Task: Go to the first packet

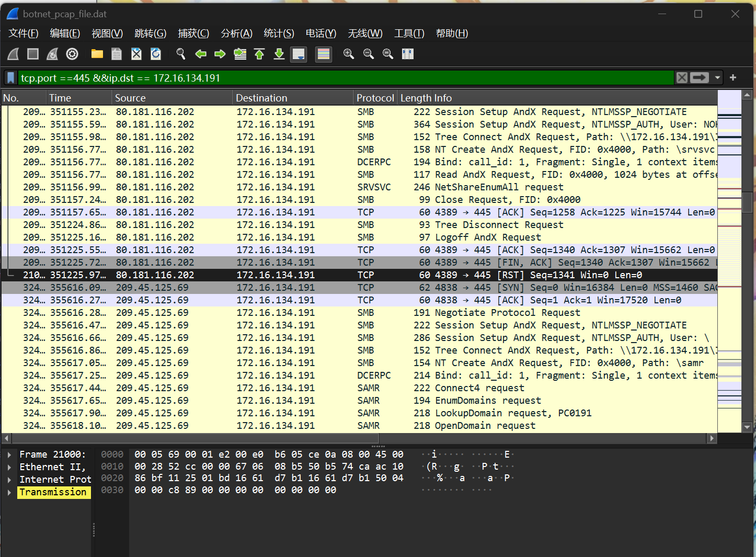Action: click(259, 54)
